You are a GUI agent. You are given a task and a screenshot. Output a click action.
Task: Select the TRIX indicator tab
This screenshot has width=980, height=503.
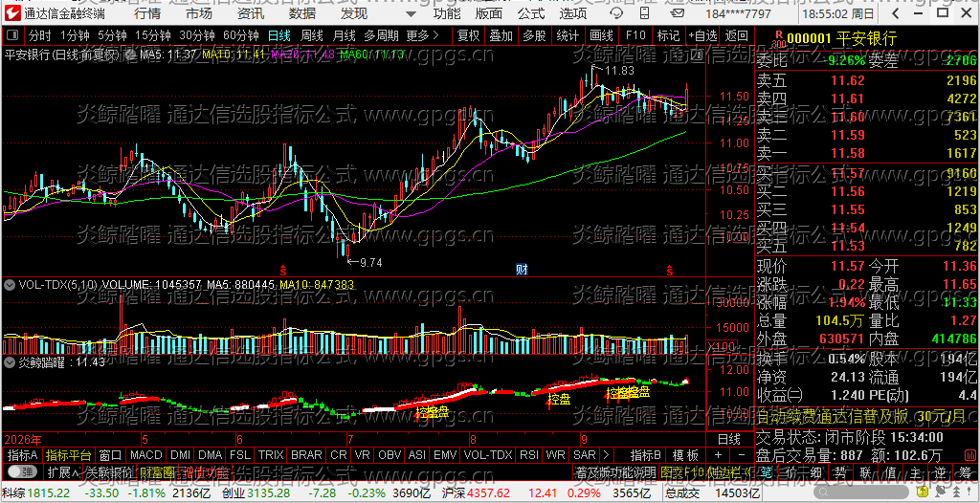(271, 454)
